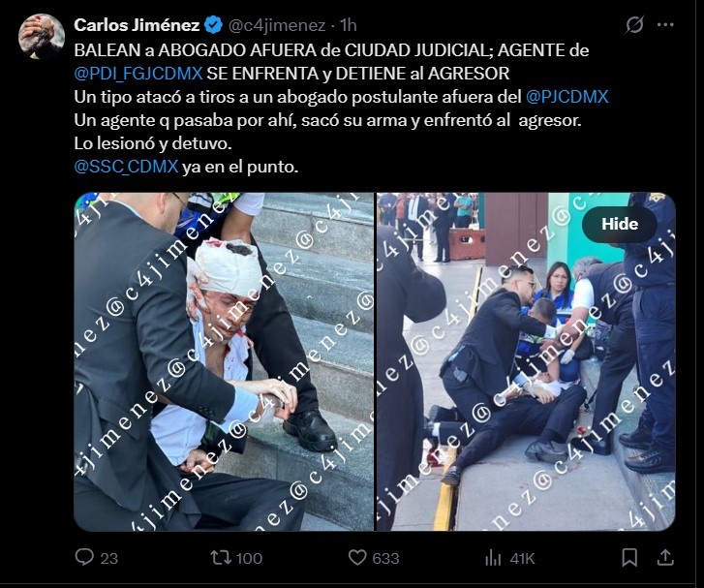Viewport: 704px width, 588px height.
Task: Open the 1h timestamp link
Action: pos(348,25)
